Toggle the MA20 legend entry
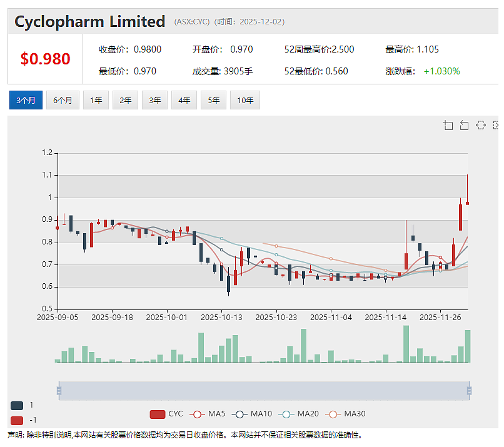 pyautogui.click(x=298, y=414)
